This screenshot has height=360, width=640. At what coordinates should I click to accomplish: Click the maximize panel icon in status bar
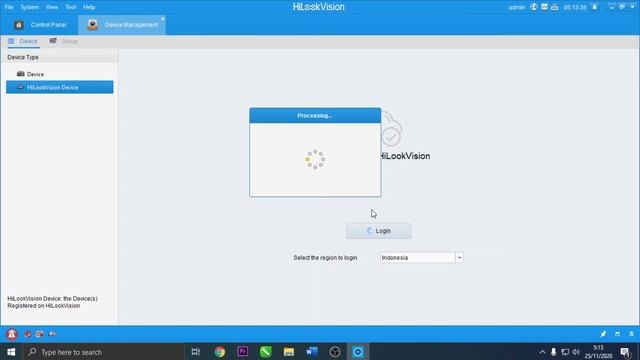click(618, 334)
